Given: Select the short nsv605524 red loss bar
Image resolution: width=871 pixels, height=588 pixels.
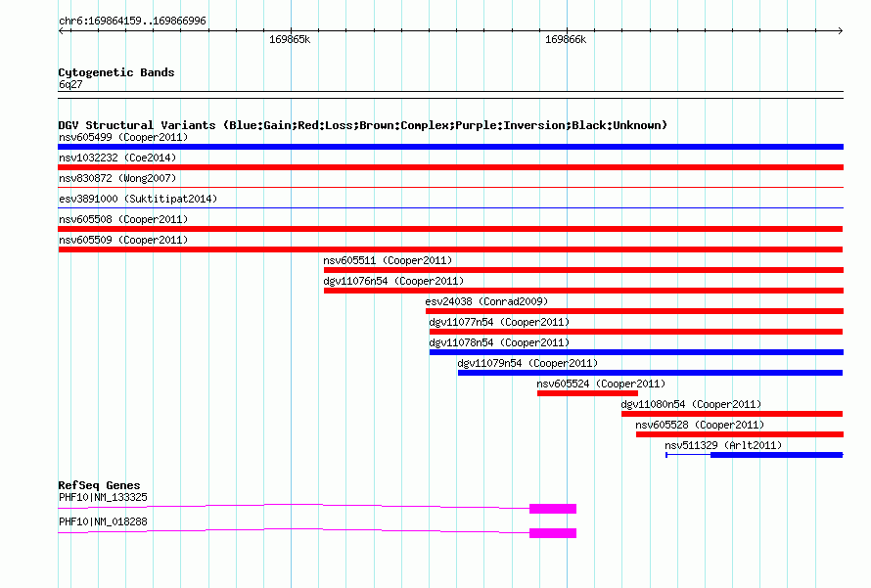Looking at the screenshot, I should click(x=587, y=393).
